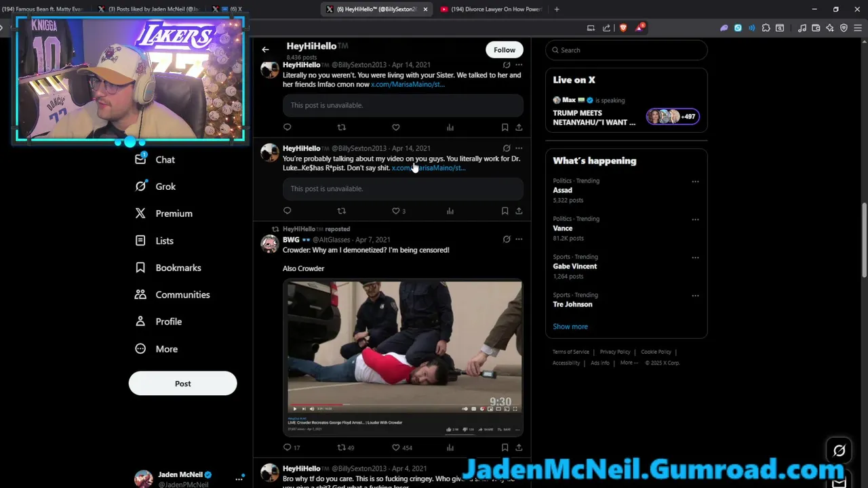Open a new browser tab

pos(557,9)
